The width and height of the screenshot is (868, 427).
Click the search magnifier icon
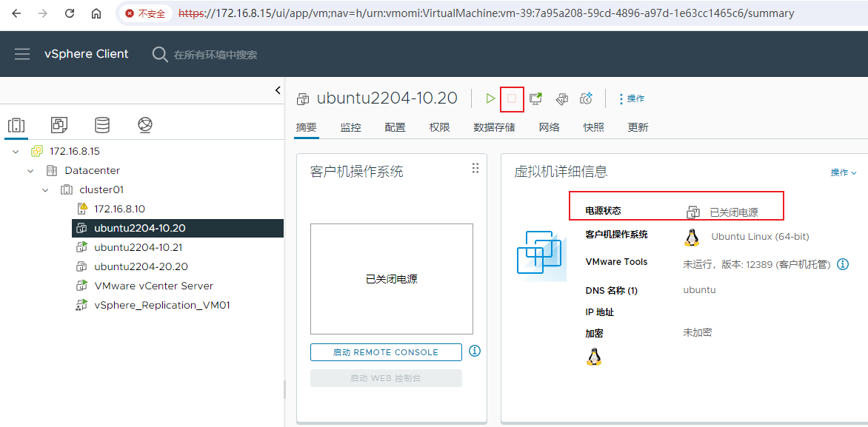(160, 54)
